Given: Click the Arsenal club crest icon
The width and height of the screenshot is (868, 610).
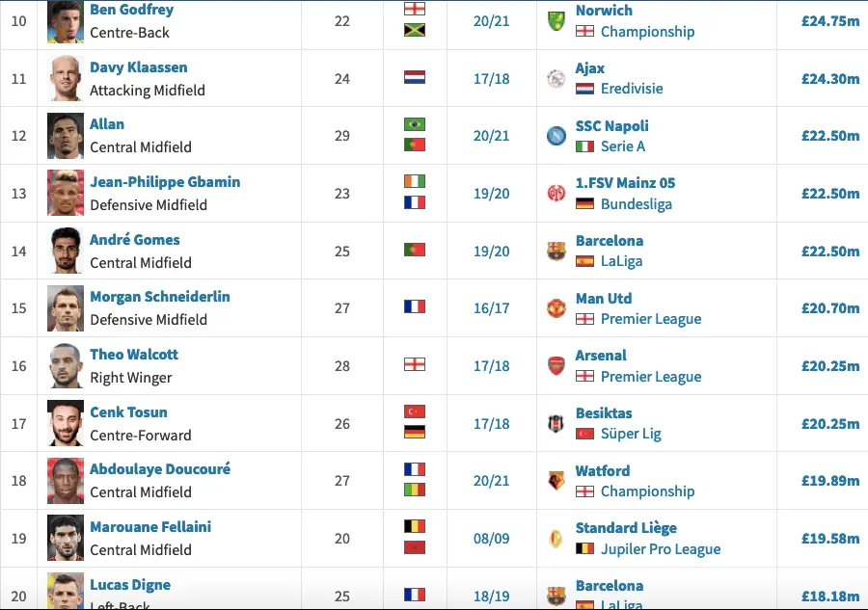Looking at the screenshot, I should point(556,366).
